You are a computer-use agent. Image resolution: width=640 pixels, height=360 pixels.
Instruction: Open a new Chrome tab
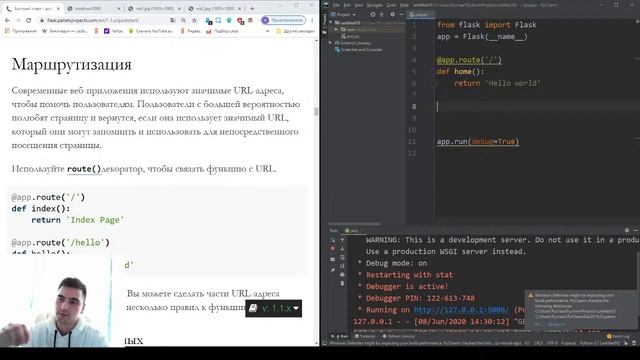click(252, 8)
